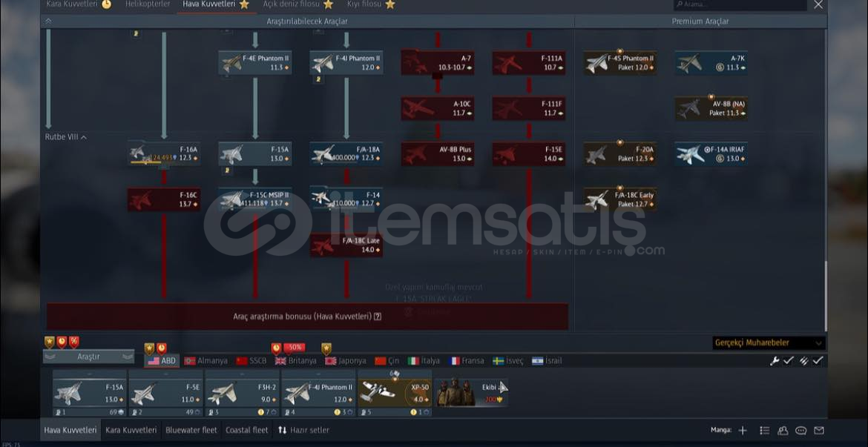Click the search magnifier icon
The height and width of the screenshot is (447, 868).
[x=680, y=4]
